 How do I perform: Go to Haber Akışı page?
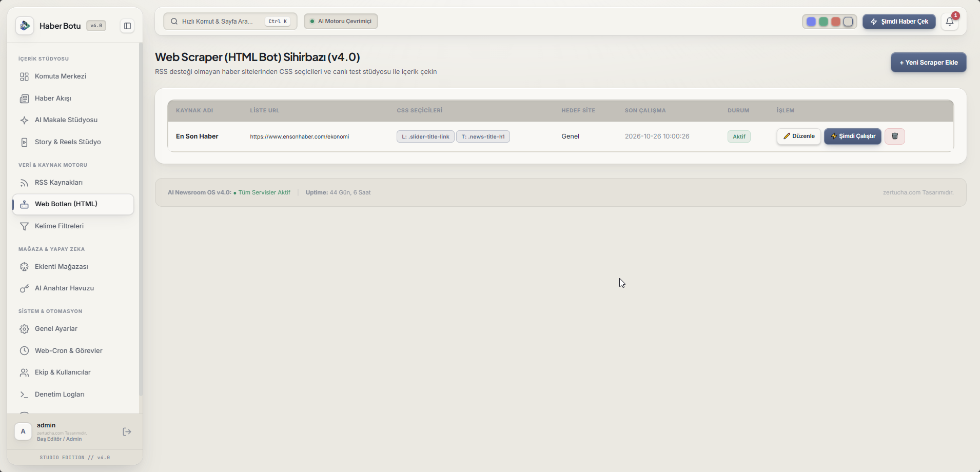[73, 99]
